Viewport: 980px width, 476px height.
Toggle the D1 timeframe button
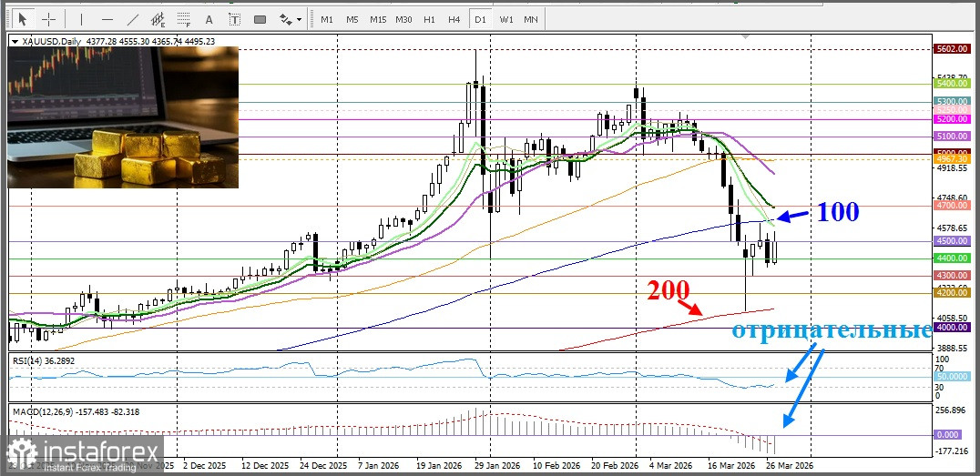(x=480, y=19)
